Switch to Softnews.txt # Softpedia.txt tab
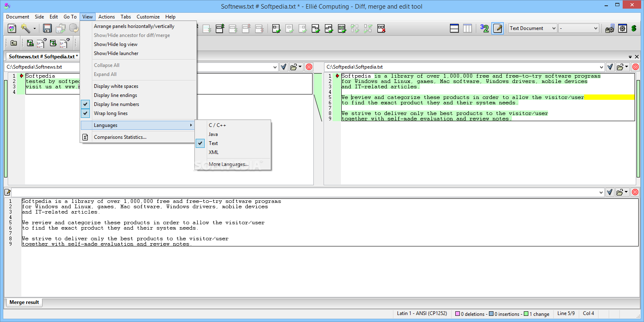644x322 pixels. (x=43, y=57)
